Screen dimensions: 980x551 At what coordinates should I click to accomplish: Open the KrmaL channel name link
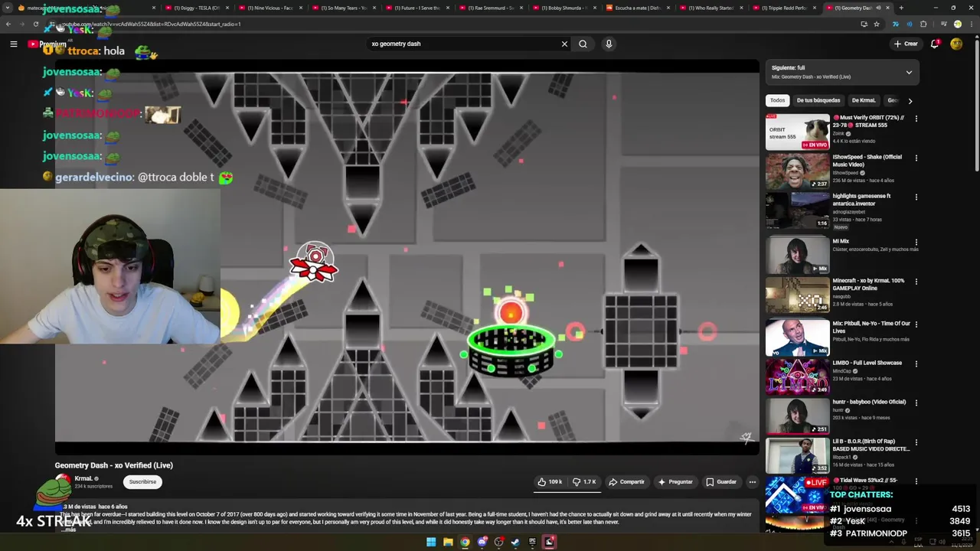(x=83, y=478)
